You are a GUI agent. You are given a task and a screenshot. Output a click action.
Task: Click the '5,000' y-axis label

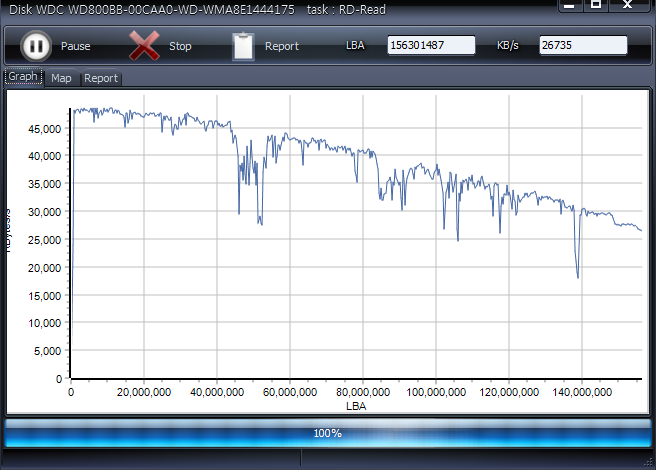click(x=47, y=351)
